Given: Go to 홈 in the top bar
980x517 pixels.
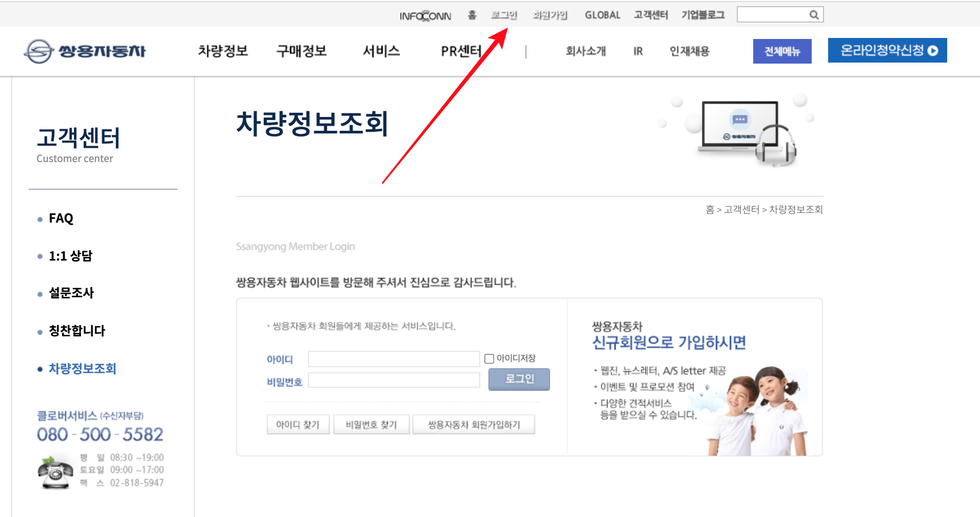Looking at the screenshot, I should 472,15.
